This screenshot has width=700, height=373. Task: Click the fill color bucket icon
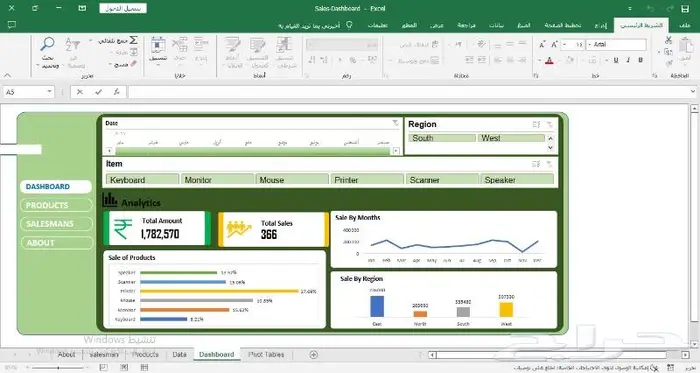coord(570,60)
